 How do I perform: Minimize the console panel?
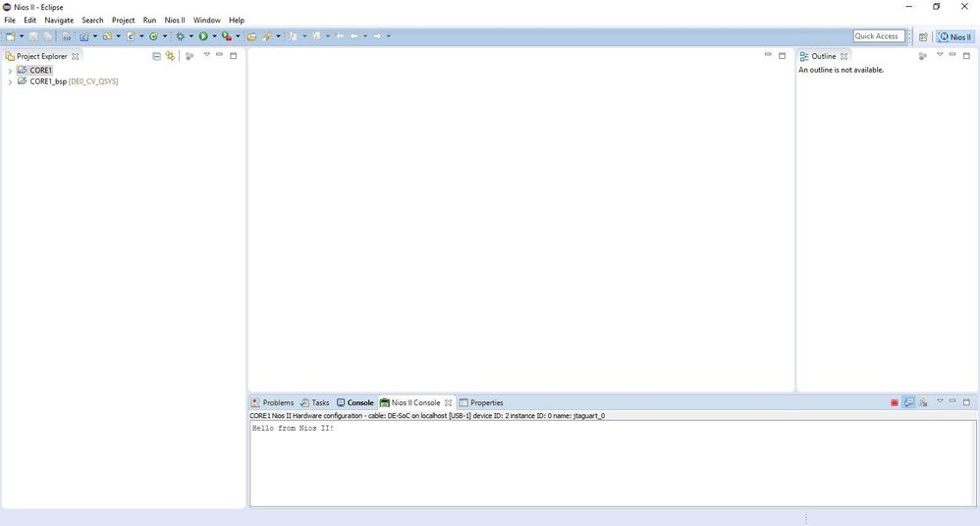coord(953,401)
